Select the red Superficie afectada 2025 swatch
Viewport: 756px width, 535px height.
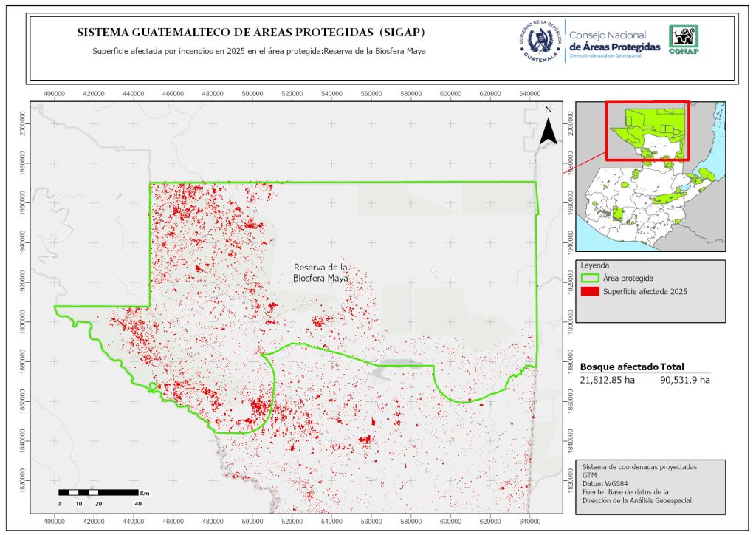pyautogui.click(x=590, y=292)
